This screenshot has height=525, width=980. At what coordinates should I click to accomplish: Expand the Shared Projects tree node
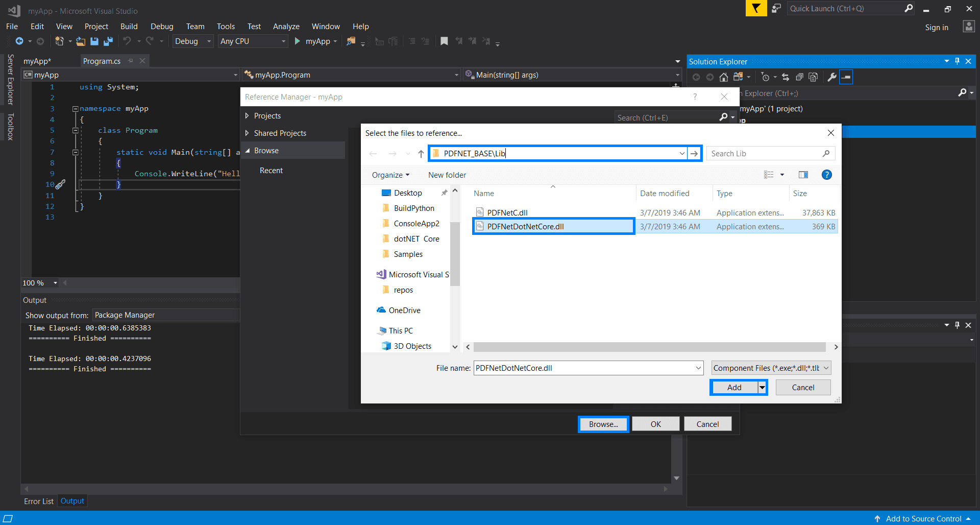click(247, 133)
